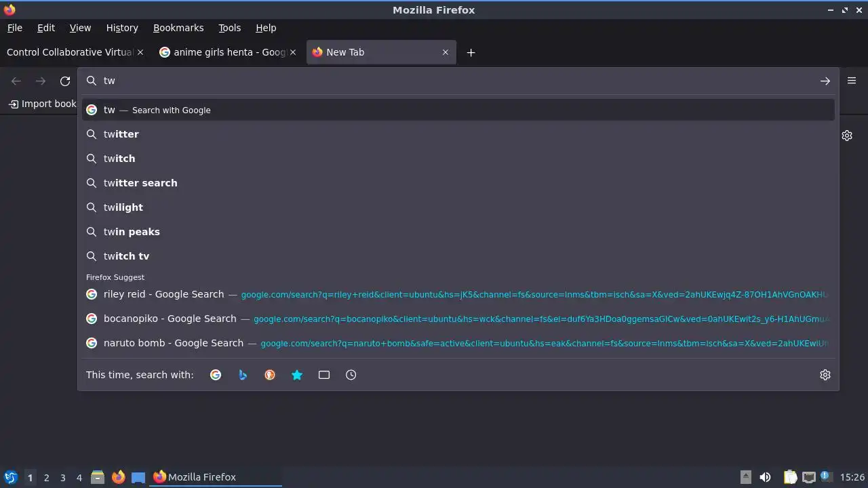868x488 pixels.
Task: Click the Go arrow in address bar
Action: (825, 81)
